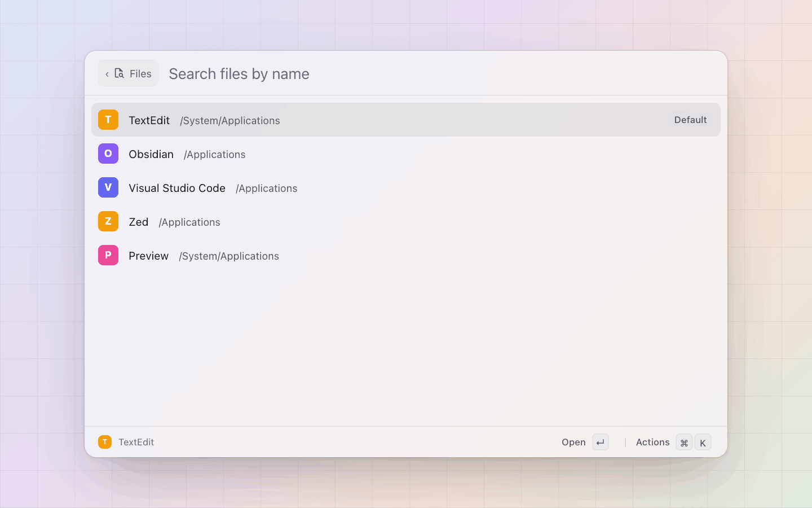Click the Visual Studio Code app icon
812x508 pixels.
pyautogui.click(x=108, y=187)
